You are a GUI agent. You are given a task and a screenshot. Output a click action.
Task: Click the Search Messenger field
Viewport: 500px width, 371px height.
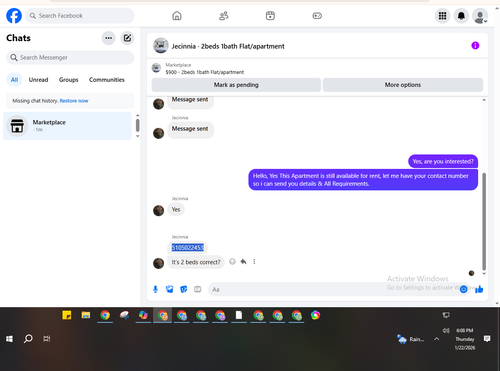70,58
